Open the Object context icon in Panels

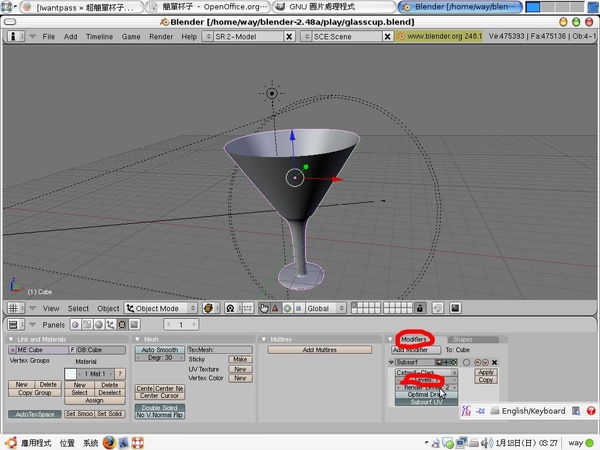point(111,325)
